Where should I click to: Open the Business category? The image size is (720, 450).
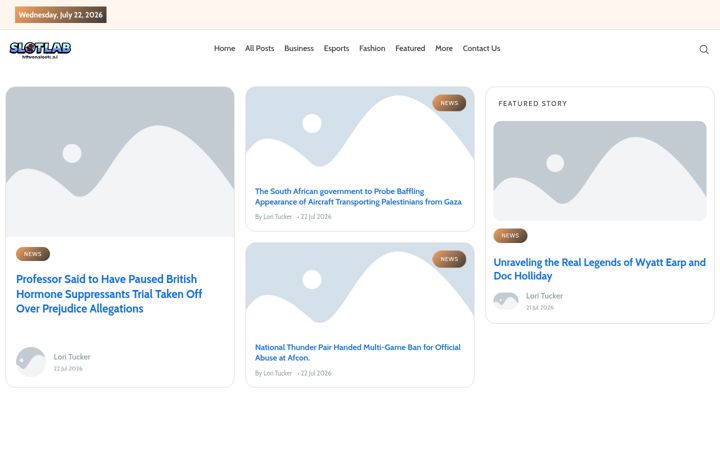click(x=299, y=48)
